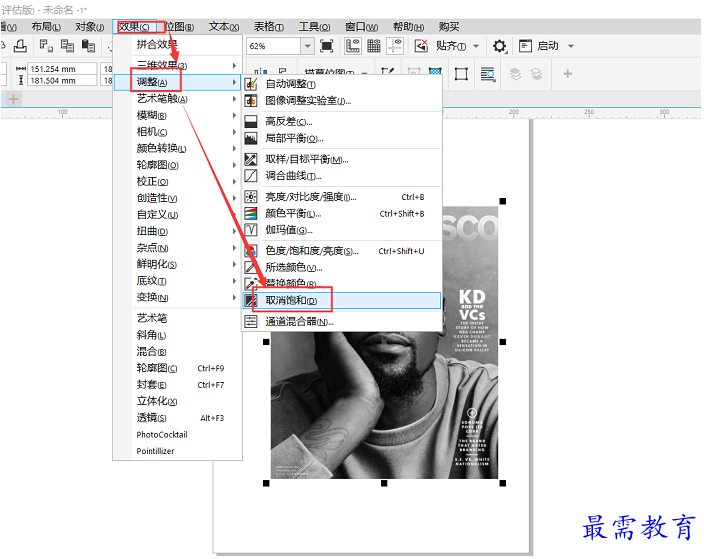Viewport: 704px width, 559px height.
Task: Expand the 艺术笔触 submenu
Action: click(x=234, y=99)
